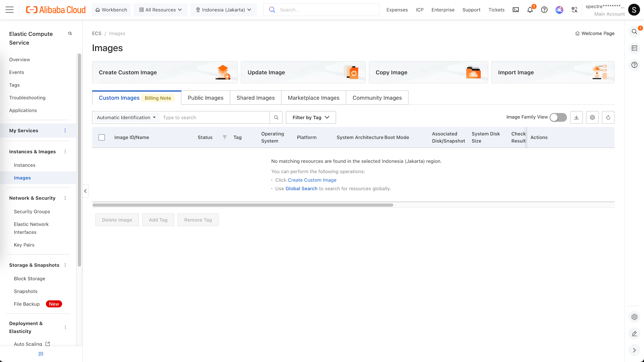
Task: Switch to Public Images tab
Action: [205, 98]
